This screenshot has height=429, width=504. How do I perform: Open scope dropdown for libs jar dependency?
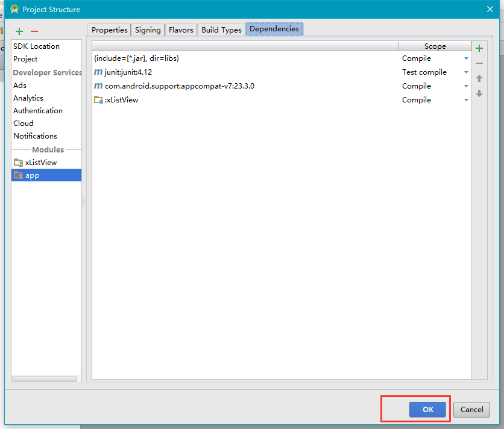coord(466,58)
